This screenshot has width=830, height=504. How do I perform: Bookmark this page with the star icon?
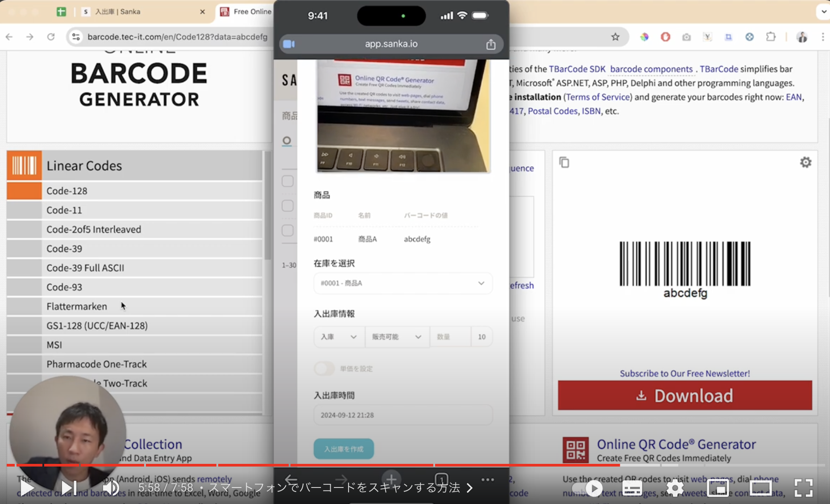click(615, 37)
